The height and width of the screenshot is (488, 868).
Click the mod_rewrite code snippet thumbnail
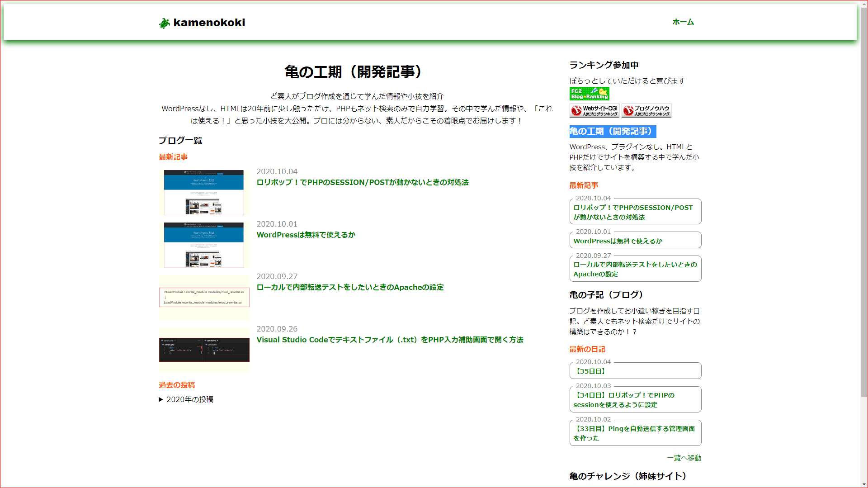pyautogui.click(x=204, y=297)
